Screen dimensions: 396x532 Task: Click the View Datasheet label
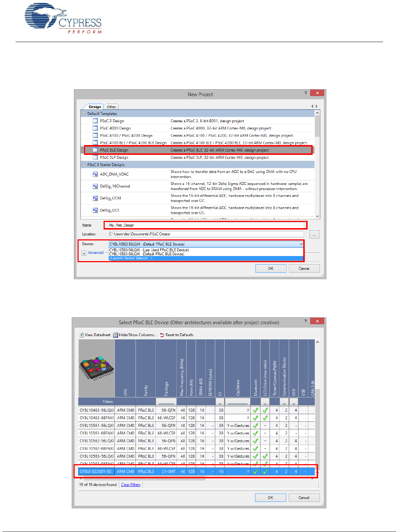click(x=97, y=335)
